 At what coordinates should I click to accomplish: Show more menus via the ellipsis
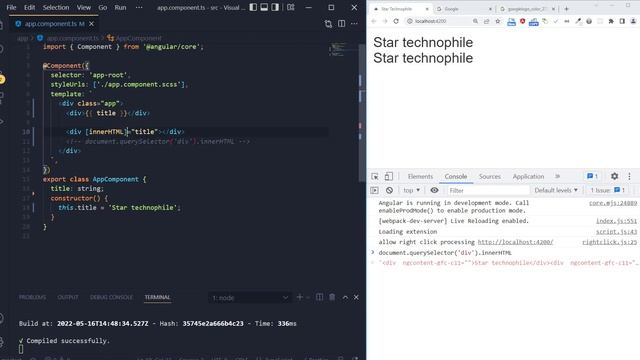(x=139, y=7)
